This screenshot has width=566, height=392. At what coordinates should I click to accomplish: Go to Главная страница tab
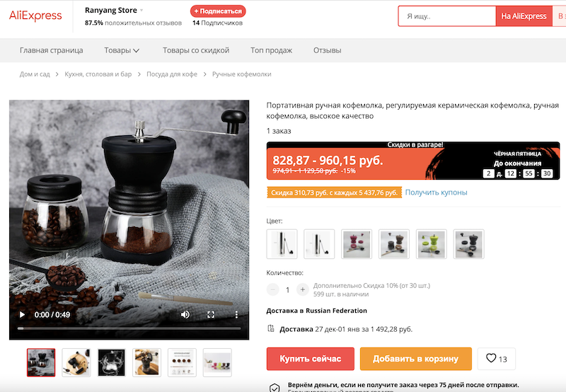[x=51, y=50]
